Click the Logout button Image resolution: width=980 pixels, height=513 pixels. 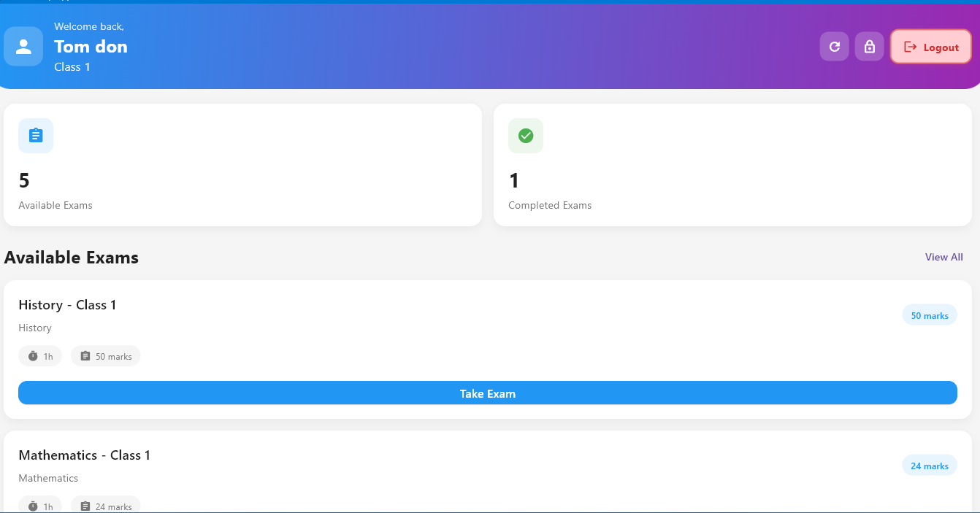click(x=930, y=46)
